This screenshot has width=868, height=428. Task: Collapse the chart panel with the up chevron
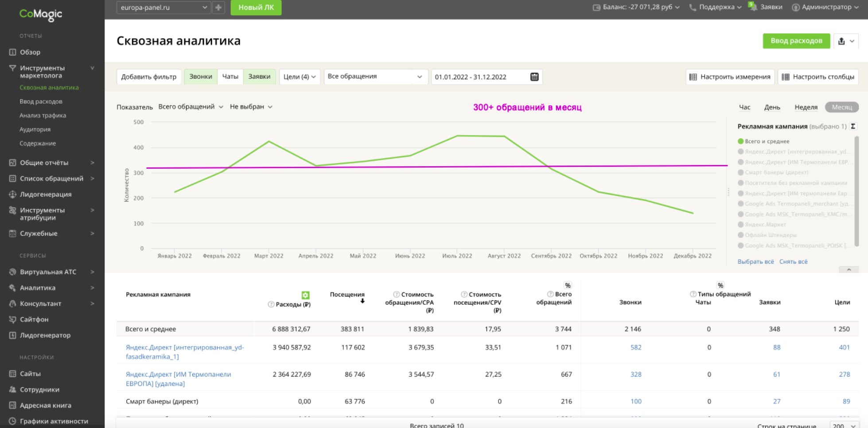tap(849, 270)
